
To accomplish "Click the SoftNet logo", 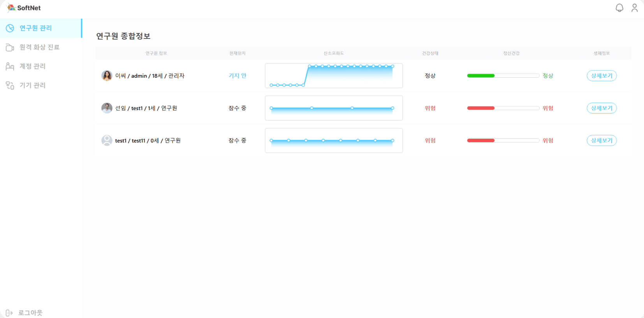I will 24,8.
